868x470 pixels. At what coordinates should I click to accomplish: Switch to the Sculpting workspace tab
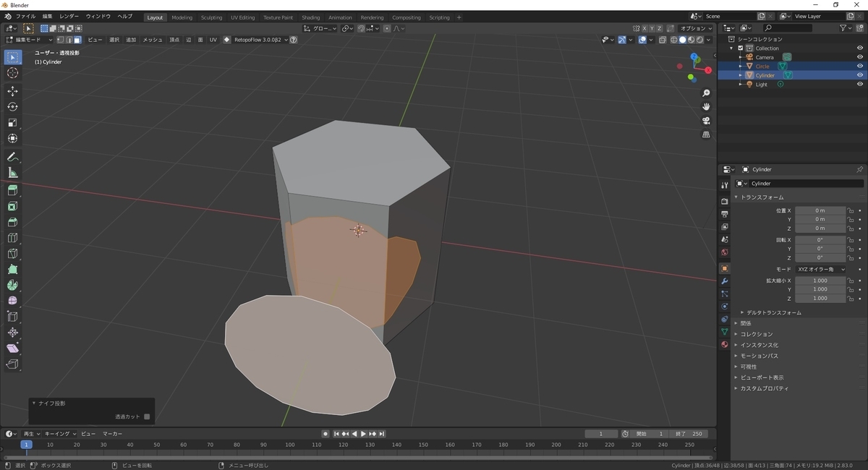click(x=211, y=17)
